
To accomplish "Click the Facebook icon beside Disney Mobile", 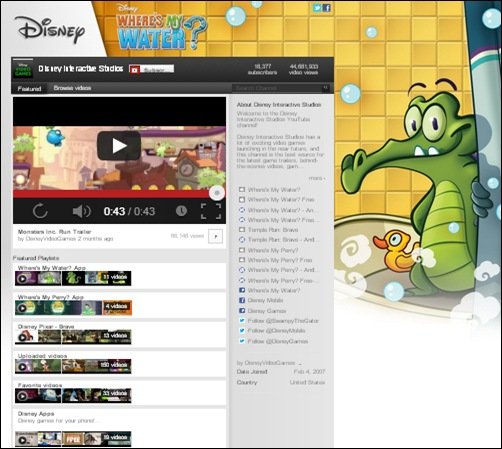I will [x=242, y=300].
